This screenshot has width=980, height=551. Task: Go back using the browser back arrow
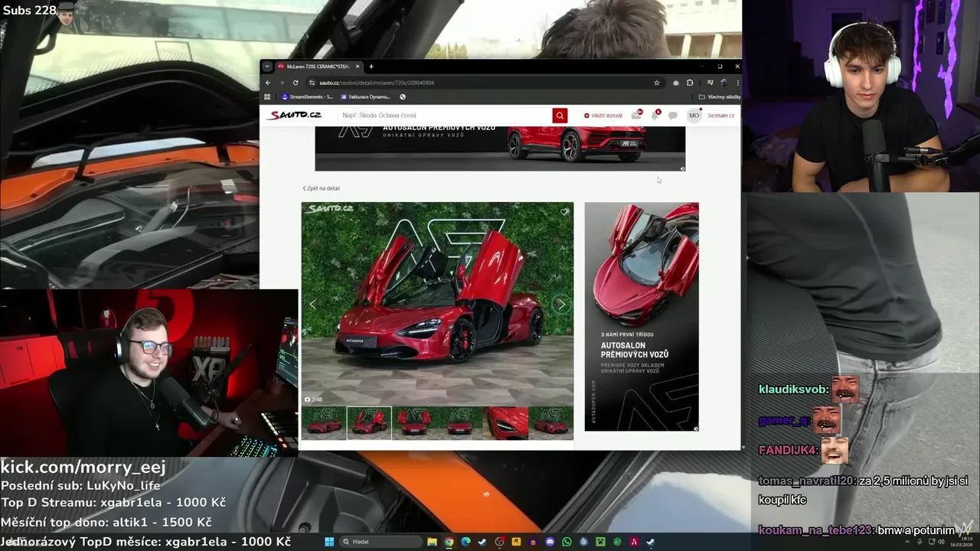(267, 83)
